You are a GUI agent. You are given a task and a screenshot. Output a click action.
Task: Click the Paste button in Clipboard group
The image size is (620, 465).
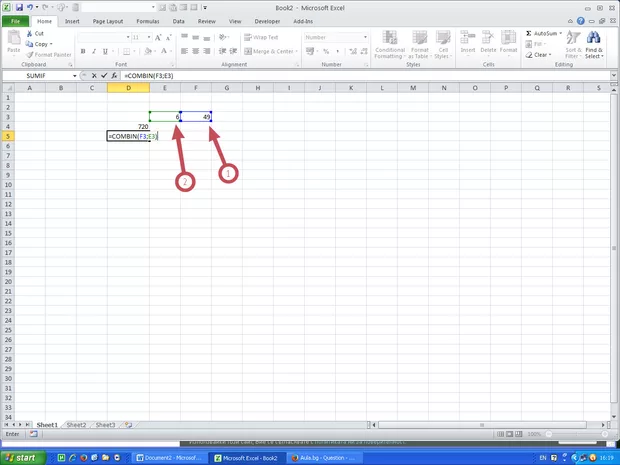pyautogui.click(x=14, y=42)
